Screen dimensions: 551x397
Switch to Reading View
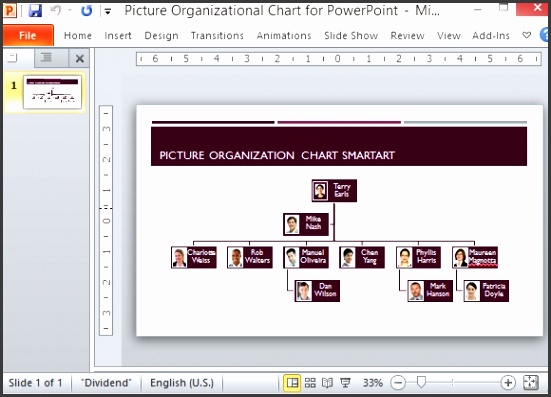click(x=328, y=383)
